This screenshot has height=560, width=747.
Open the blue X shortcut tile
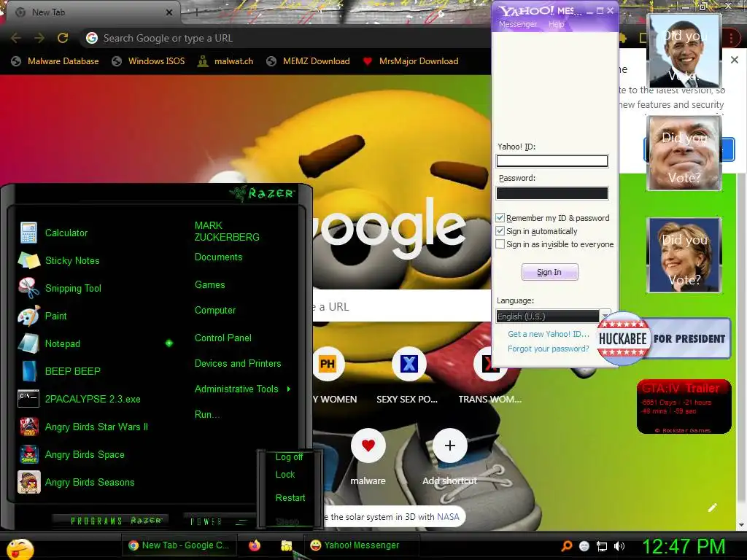click(409, 365)
